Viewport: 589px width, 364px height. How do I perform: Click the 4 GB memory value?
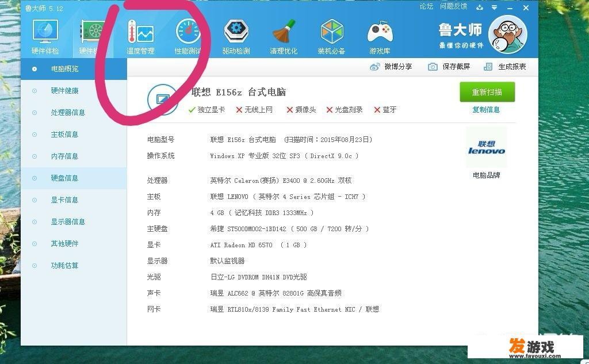[262, 213]
